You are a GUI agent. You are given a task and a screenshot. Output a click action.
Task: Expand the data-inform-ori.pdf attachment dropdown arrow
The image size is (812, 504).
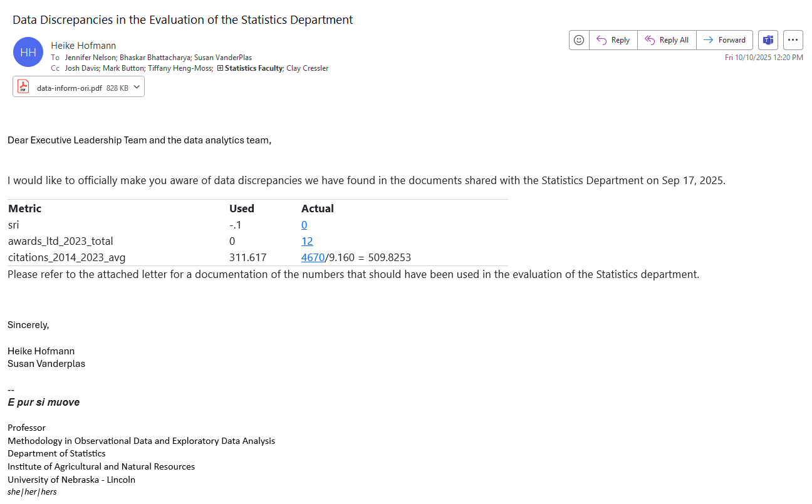[x=137, y=87]
